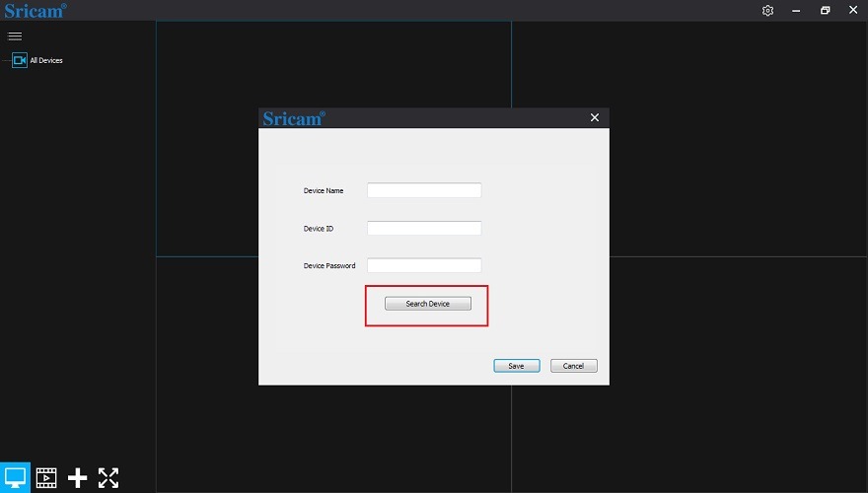
Task: Switch to live view monitor icon
Action: (x=16, y=478)
